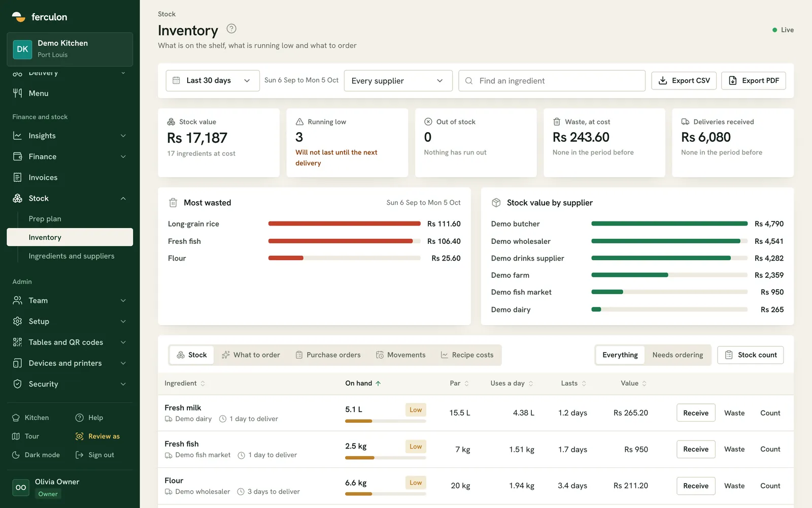The width and height of the screenshot is (812, 508).
Task: Click Receive for Flour
Action: click(696, 486)
